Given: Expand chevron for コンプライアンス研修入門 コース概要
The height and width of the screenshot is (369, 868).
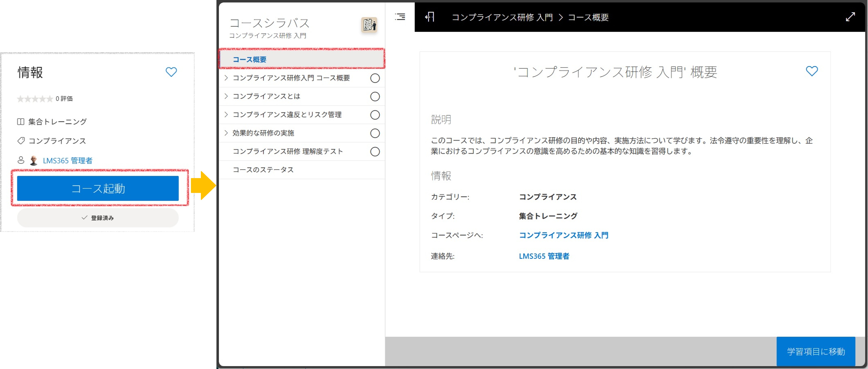Looking at the screenshot, I should pos(226,78).
